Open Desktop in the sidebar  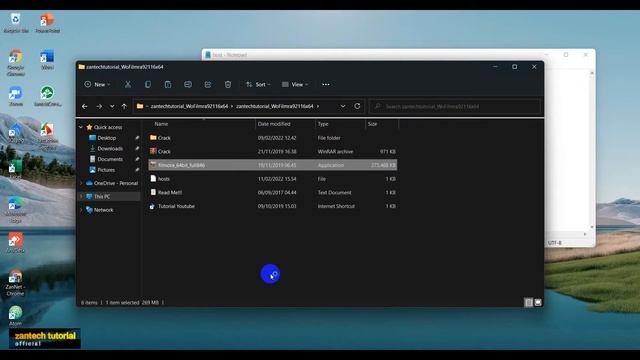[107, 138]
